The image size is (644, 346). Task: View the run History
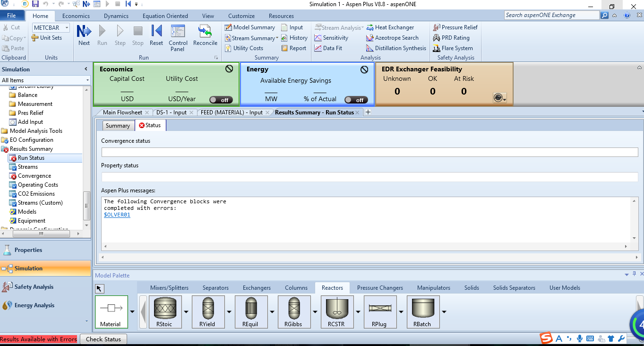pyautogui.click(x=294, y=38)
